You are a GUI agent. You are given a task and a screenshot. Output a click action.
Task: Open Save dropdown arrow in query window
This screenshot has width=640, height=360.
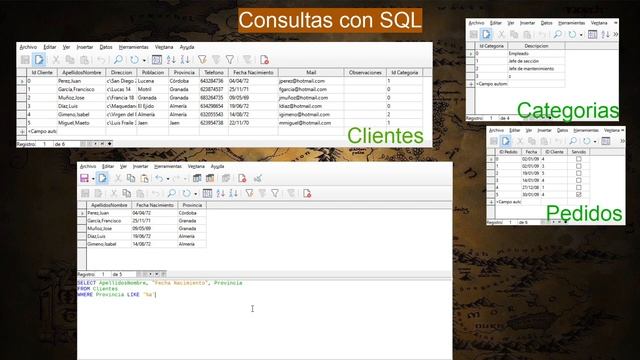93,179
